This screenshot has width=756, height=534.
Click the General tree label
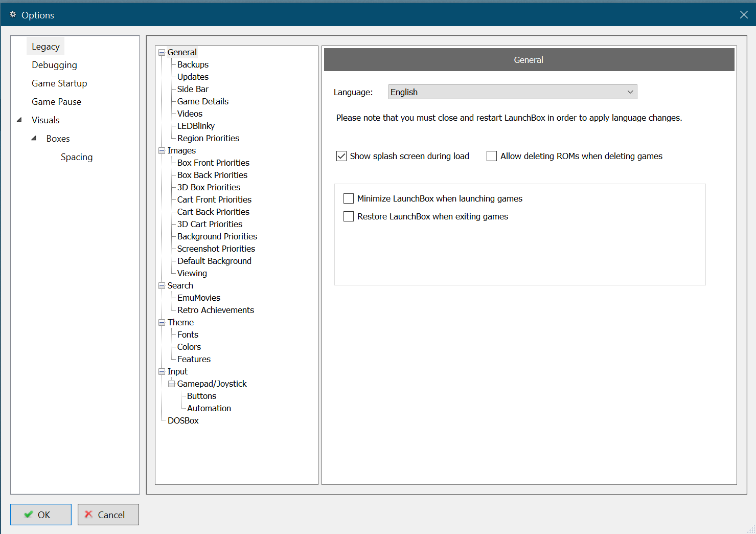point(182,52)
